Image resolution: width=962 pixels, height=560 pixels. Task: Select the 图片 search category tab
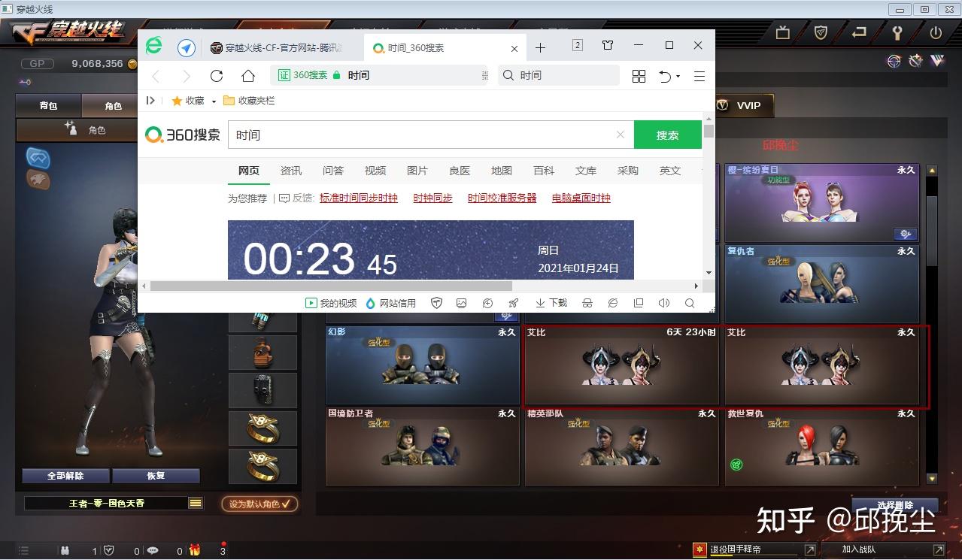[417, 171]
